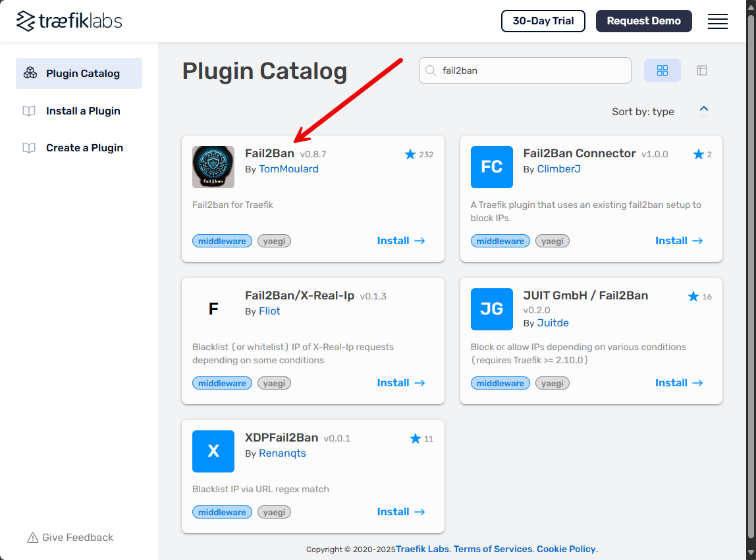This screenshot has height=560, width=756.
Task: Click the star icon on Fail2Ban card
Action: [x=410, y=155]
